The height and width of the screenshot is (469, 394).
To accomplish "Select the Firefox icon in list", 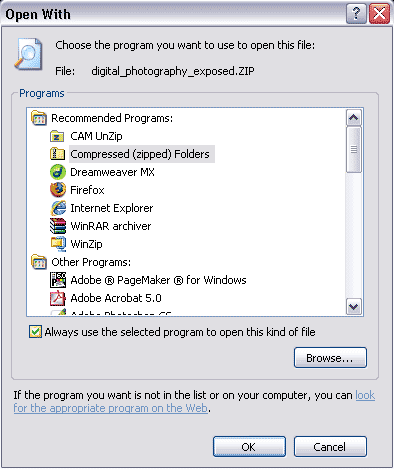I will tap(57, 190).
